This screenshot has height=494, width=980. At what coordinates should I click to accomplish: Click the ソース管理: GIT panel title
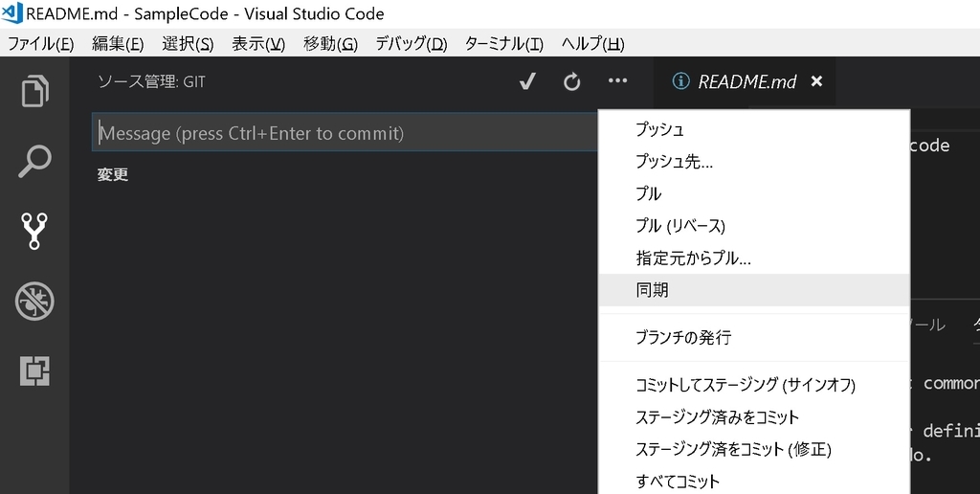[x=151, y=82]
